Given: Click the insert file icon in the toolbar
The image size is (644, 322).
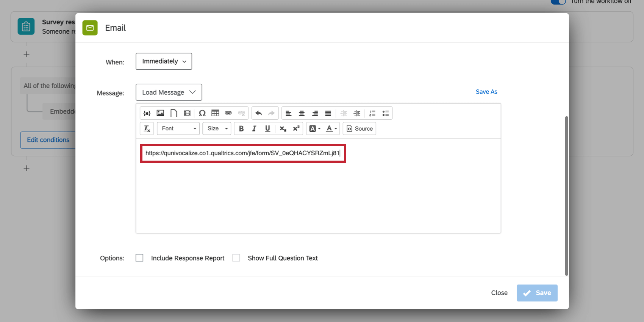Looking at the screenshot, I should click(174, 113).
